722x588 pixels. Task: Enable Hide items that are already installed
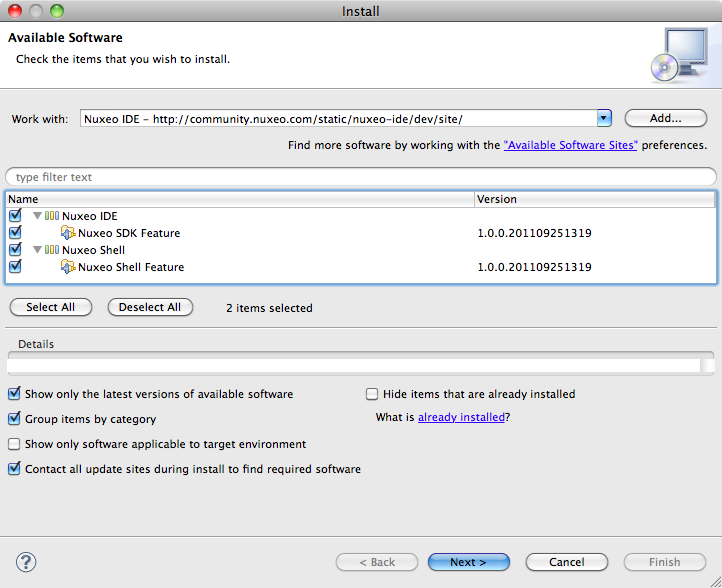372,394
